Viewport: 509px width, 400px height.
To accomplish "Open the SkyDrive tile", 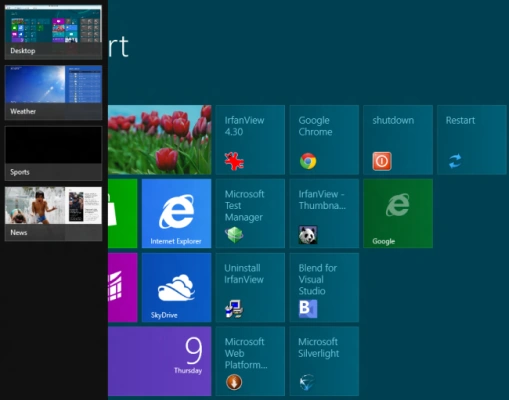I will click(x=176, y=287).
